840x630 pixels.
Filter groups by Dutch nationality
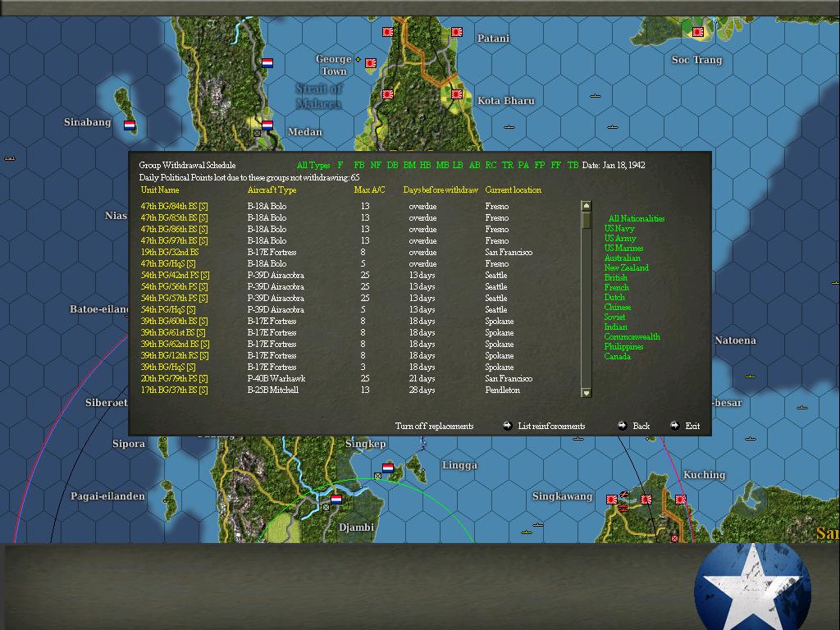pyautogui.click(x=614, y=297)
